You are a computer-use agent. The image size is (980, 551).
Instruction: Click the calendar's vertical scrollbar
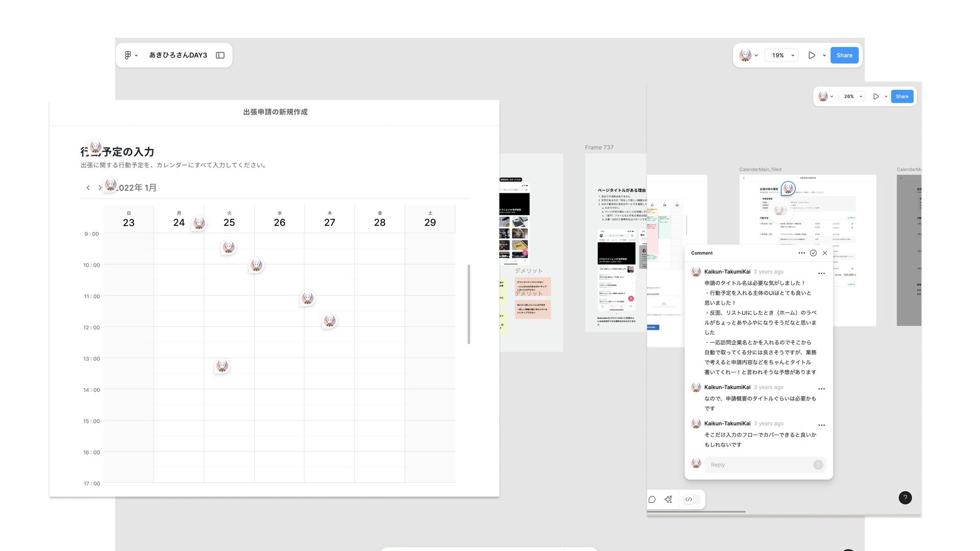[469, 304]
